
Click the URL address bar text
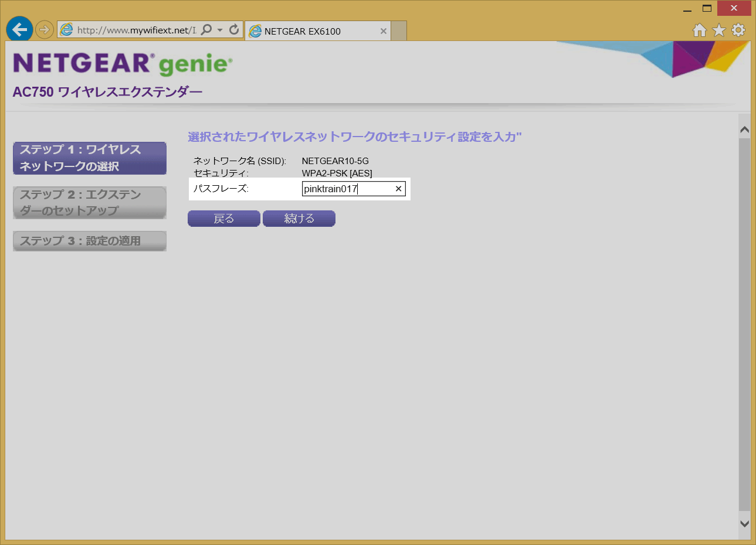point(136,30)
